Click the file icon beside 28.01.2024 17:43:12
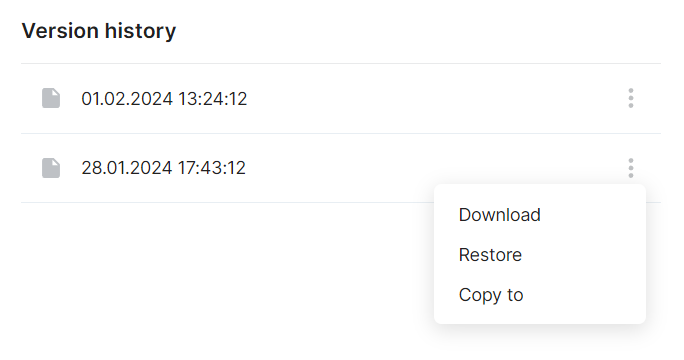This screenshot has height=360, width=684. [51, 168]
